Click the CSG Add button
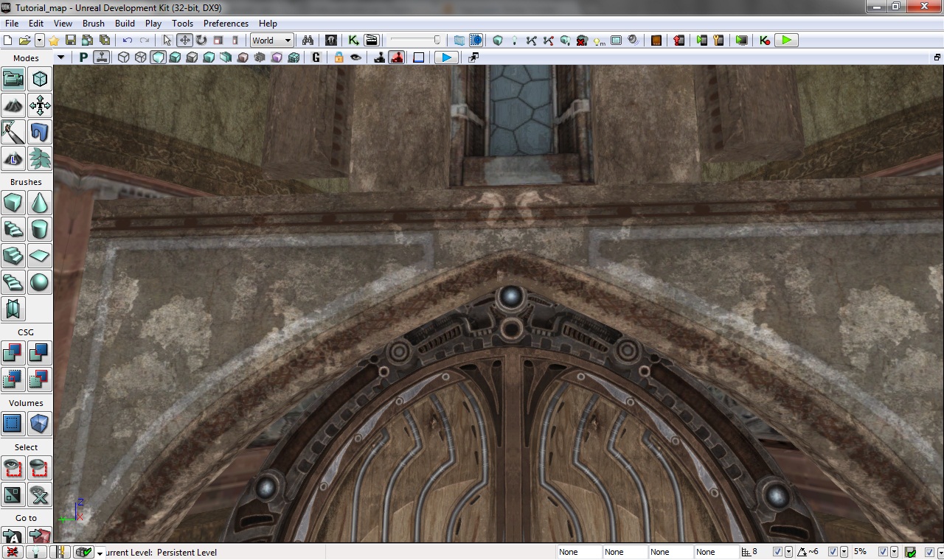The height and width of the screenshot is (560, 944). click(13, 353)
